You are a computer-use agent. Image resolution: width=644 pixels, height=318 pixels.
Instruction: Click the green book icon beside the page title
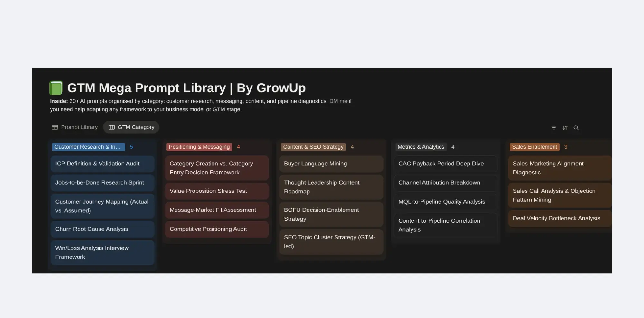click(x=56, y=88)
